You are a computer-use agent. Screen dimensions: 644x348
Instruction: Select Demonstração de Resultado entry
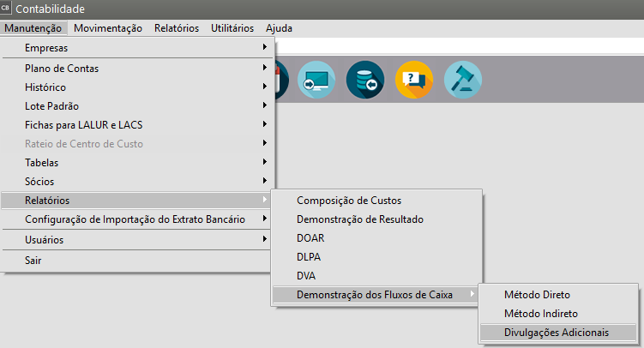[x=360, y=219]
